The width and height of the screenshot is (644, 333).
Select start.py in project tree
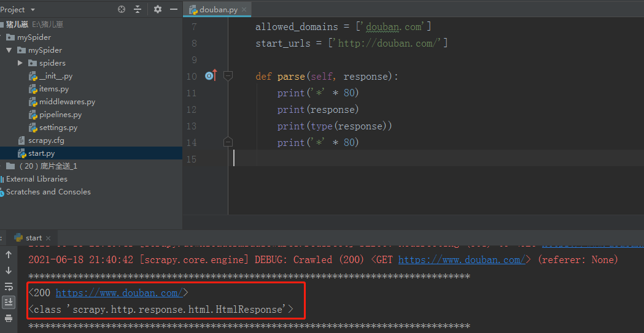point(42,153)
